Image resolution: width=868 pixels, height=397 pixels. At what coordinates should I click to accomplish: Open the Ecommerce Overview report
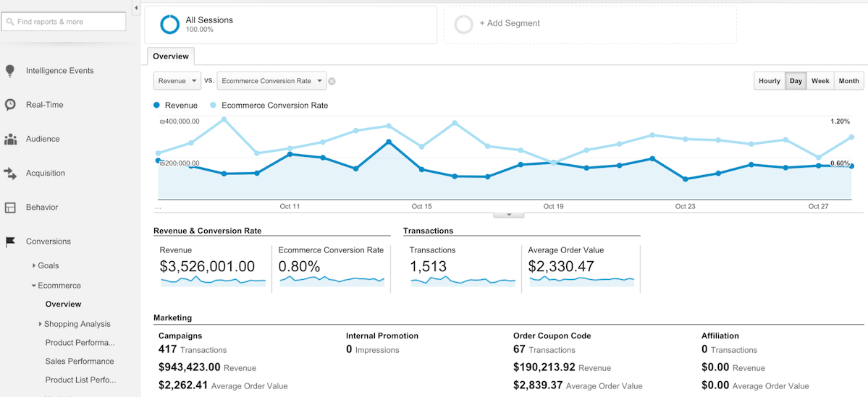point(63,304)
